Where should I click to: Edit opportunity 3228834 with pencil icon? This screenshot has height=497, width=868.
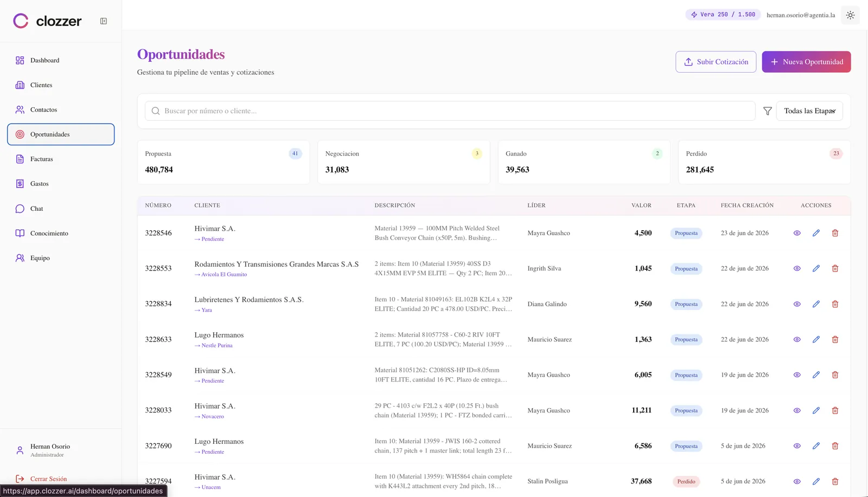[x=816, y=304]
